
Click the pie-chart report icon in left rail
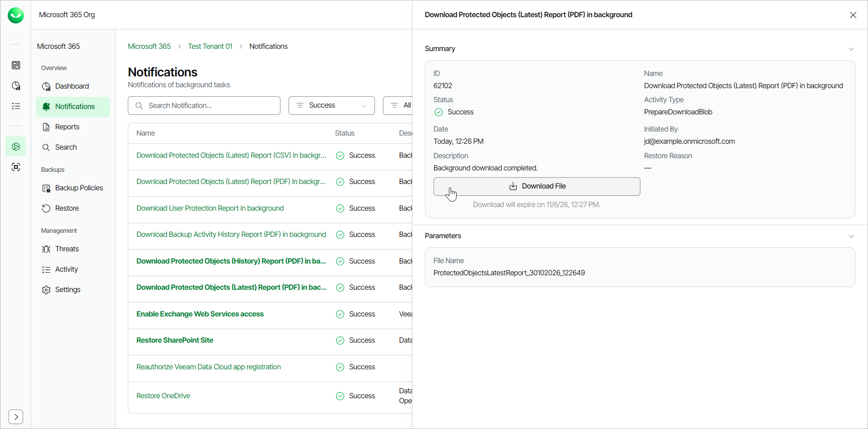point(16,86)
